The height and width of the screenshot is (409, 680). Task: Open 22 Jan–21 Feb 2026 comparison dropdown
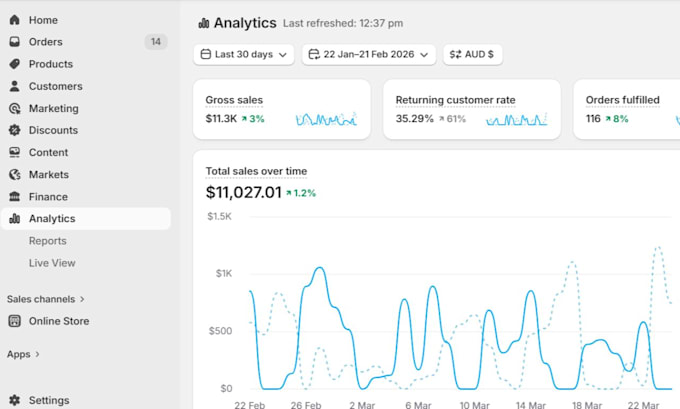tap(369, 54)
